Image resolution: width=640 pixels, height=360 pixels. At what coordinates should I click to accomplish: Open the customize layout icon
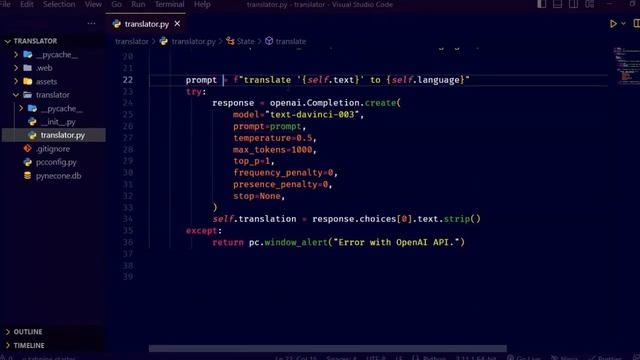click(590, 4)
